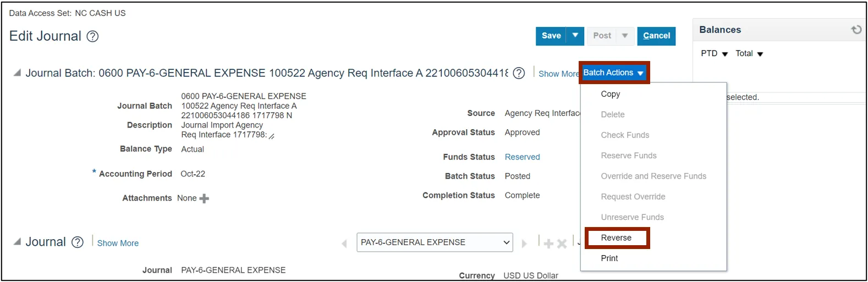Screen dimensions: 868x282
Task: Go to the previous journal arrow
Action: (344, 243)
